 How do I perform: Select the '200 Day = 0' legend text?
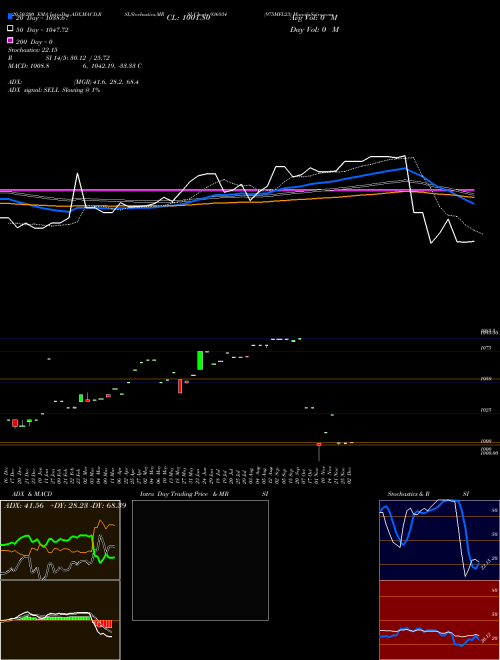[35, 42]
